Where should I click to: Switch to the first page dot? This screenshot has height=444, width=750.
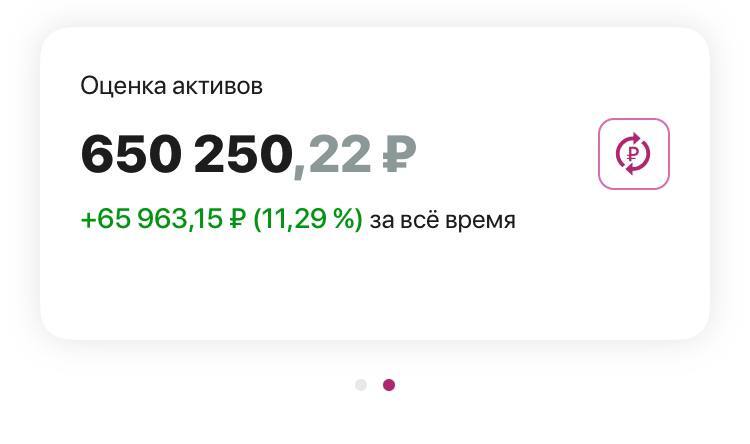click(361, 385)
